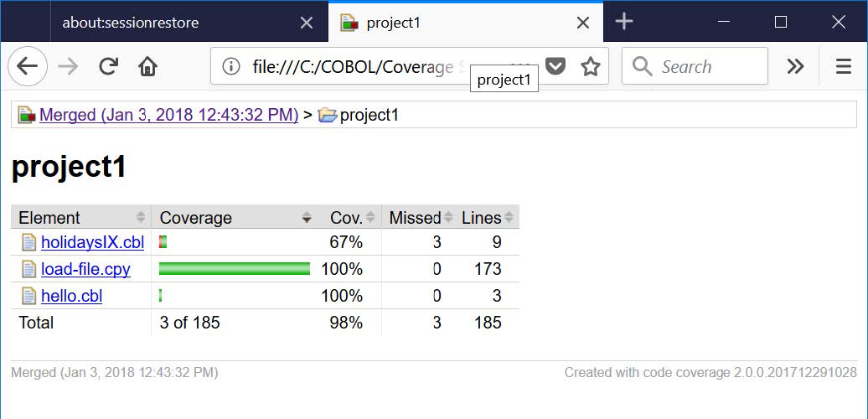Sort table by Element column
This screenshot has height=419, width=868.
[80, 218]
